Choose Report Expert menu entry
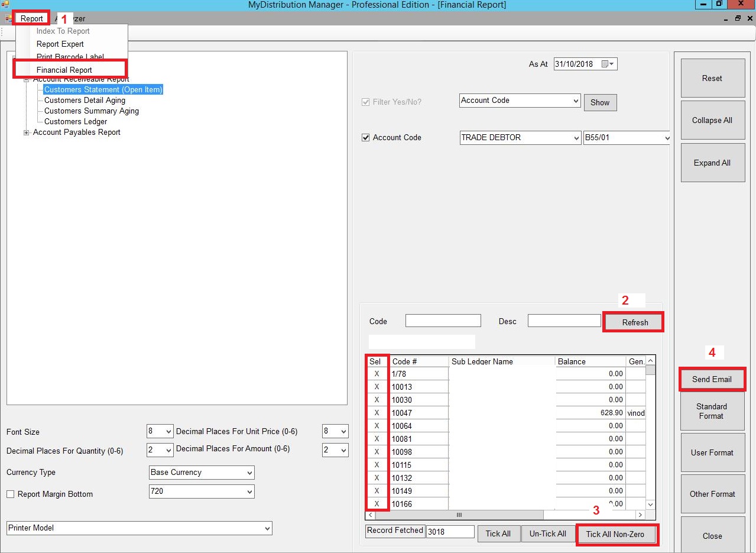Viewport: 756px width, 553px height. coord(60,44)
